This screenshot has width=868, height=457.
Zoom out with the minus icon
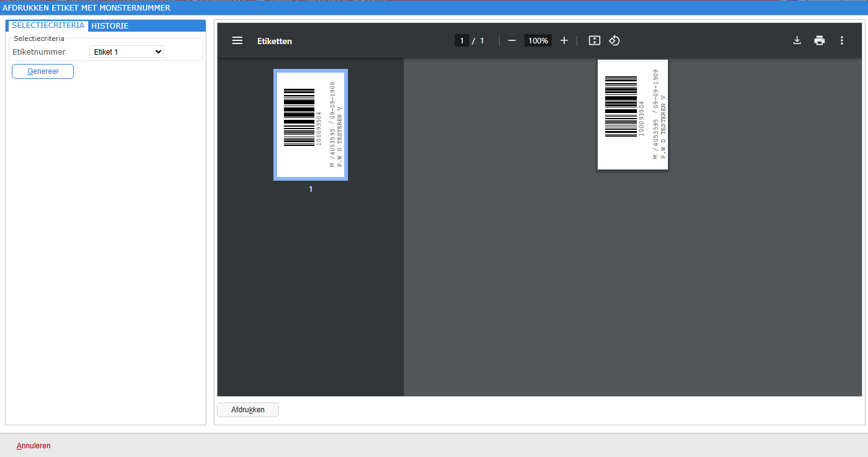(512, 40)
